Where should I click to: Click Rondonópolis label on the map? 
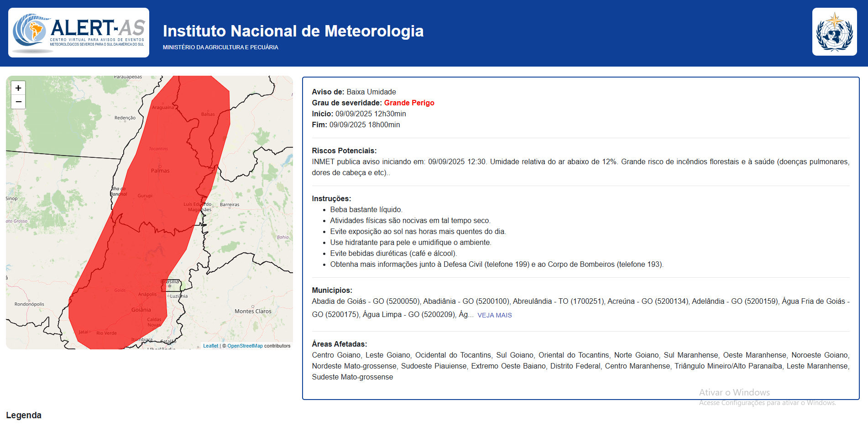[29, 304]
